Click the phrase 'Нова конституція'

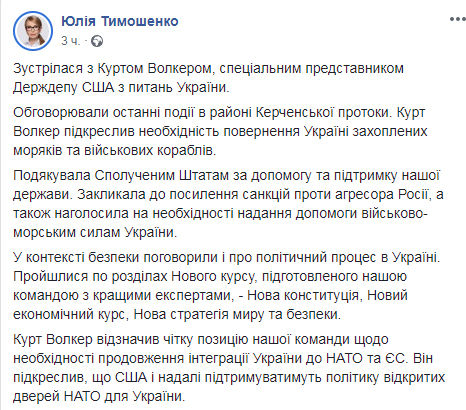tap(303, 295)
